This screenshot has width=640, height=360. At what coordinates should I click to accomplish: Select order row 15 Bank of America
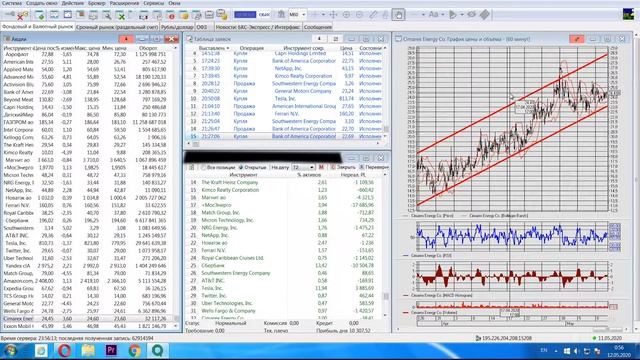tap(284, 136)
